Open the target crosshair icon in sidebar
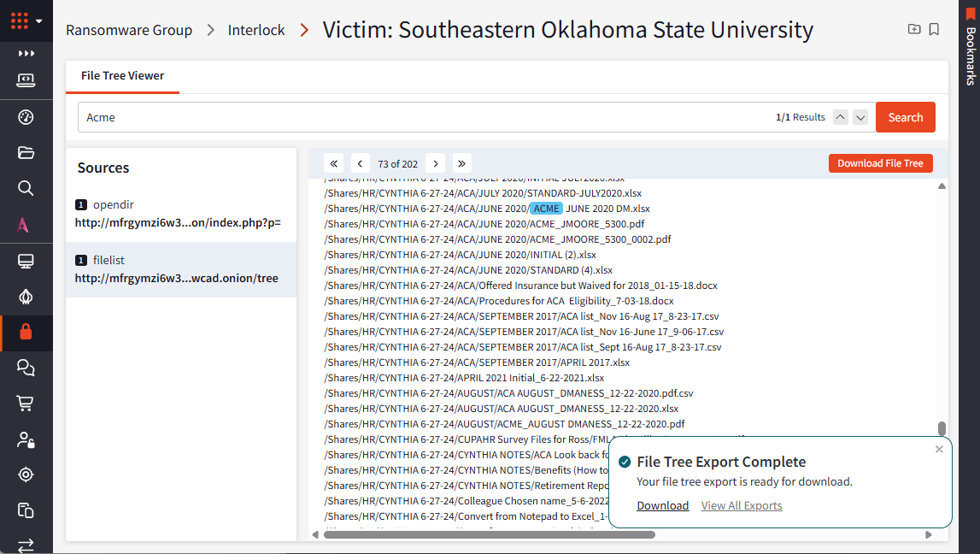This screenshot has height=554, width=980. click(26, 474)
